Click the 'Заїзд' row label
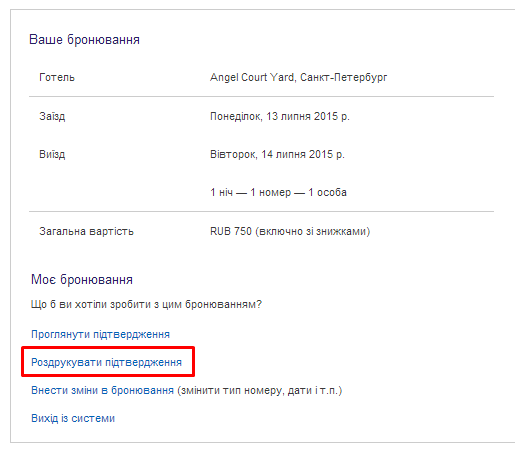 [52, 116]
